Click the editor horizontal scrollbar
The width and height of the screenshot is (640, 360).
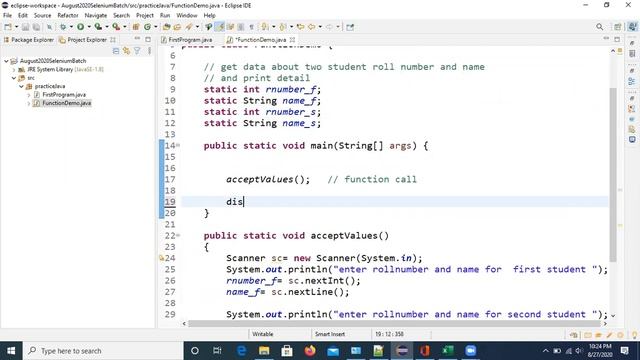click(394, 323)
